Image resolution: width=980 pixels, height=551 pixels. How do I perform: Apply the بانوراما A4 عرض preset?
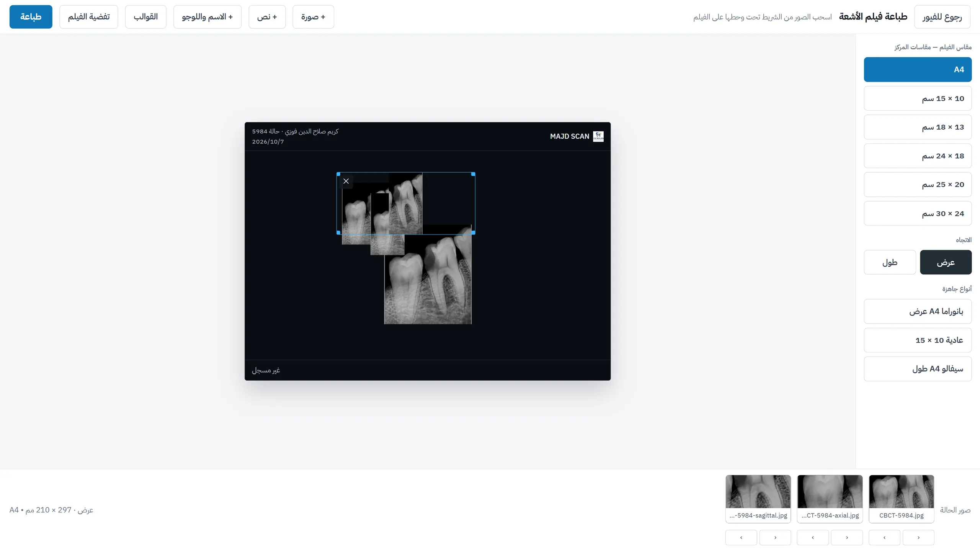point(918,311)
